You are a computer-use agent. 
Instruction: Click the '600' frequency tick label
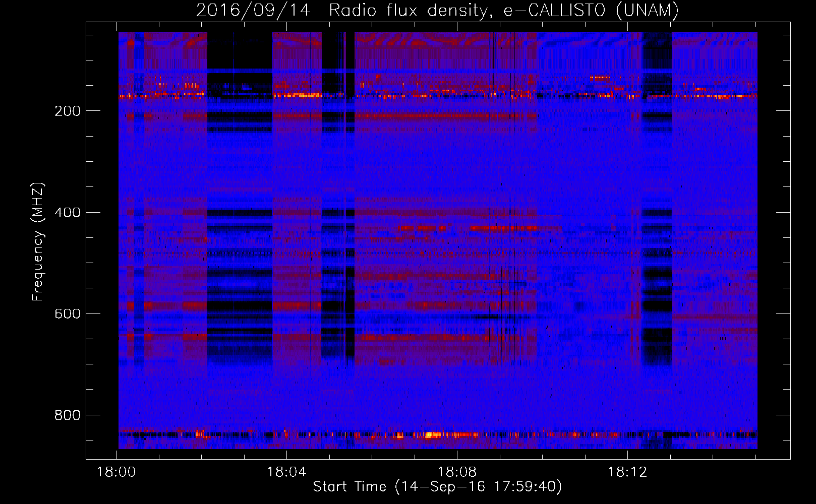point(68,313)
